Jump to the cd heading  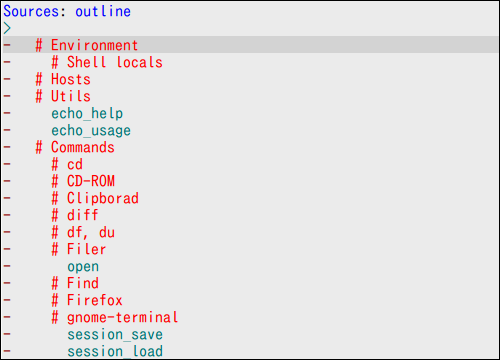pos(67,164)
